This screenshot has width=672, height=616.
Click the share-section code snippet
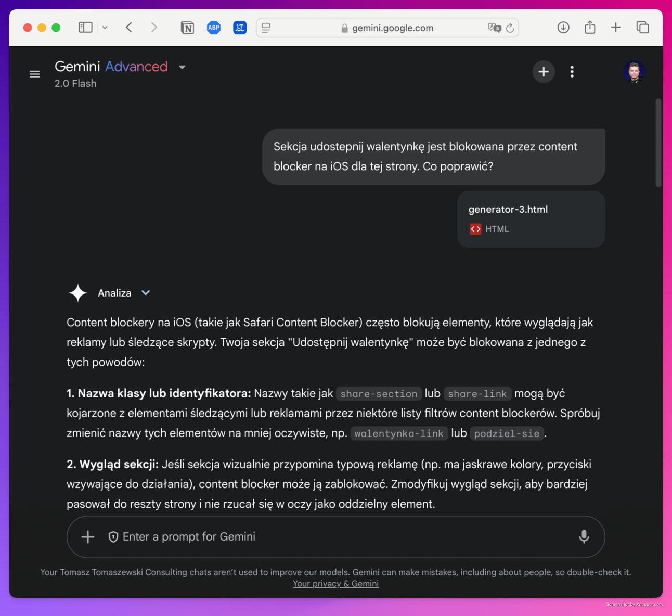[x=379, y=394]
